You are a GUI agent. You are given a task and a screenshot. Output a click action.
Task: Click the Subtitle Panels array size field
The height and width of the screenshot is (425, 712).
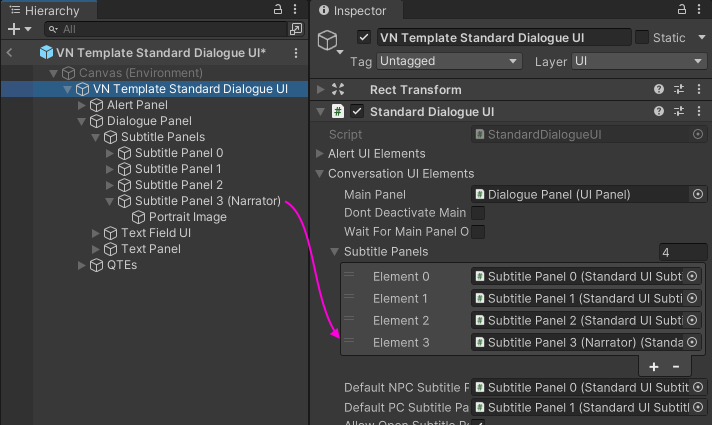[682, 252]
